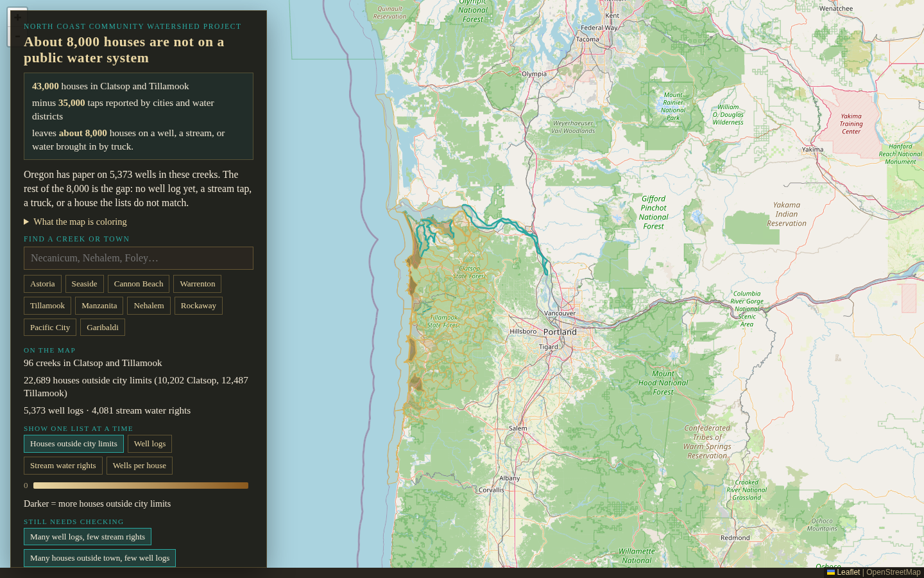The height and width of the screenshot is (578, 924).
Task: Click the Wenatchee map label
Action: point(836,9)
